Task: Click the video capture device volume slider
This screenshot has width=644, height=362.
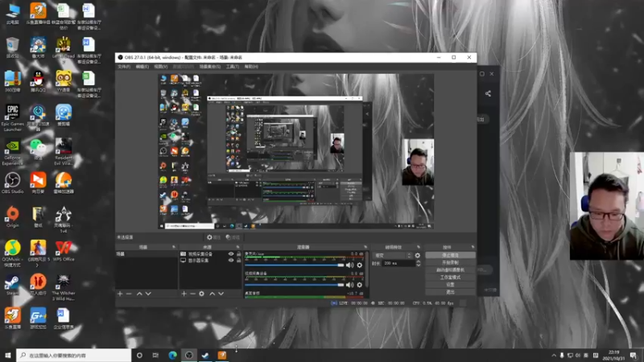Action: 294,285
